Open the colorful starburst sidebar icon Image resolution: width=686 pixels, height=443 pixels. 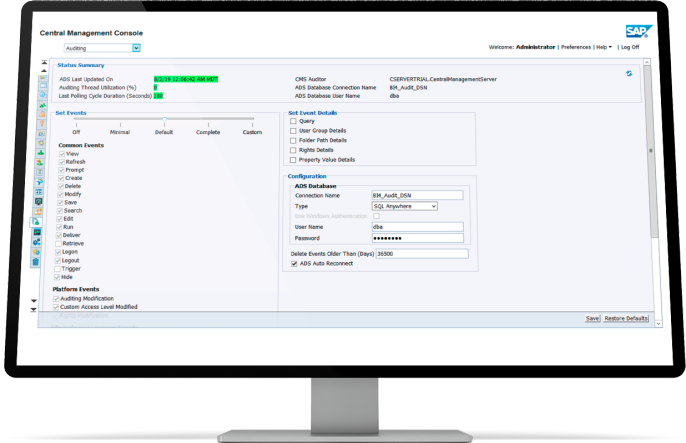(41, 143)
